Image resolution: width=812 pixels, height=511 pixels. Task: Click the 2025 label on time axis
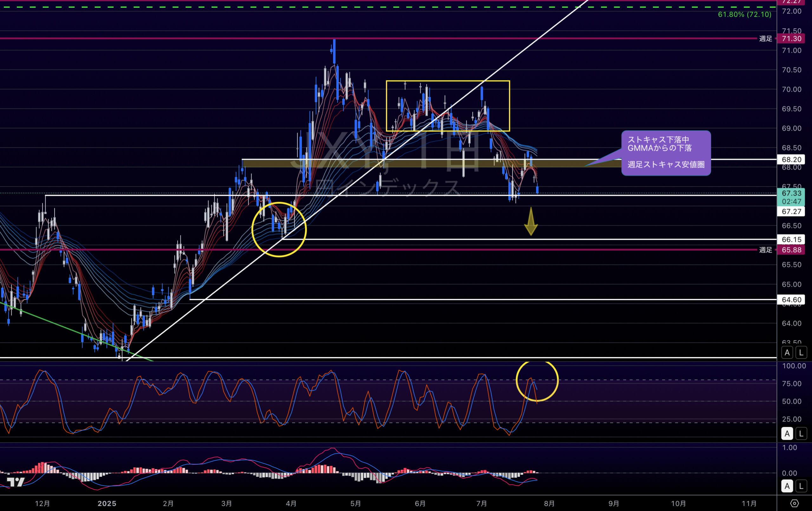[107, 504]
